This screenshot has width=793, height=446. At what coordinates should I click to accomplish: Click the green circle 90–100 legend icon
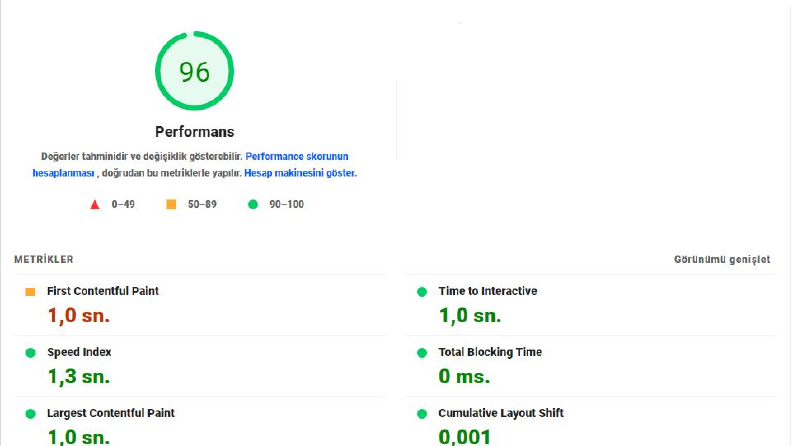pyautogui.click(x=253, y=204)
